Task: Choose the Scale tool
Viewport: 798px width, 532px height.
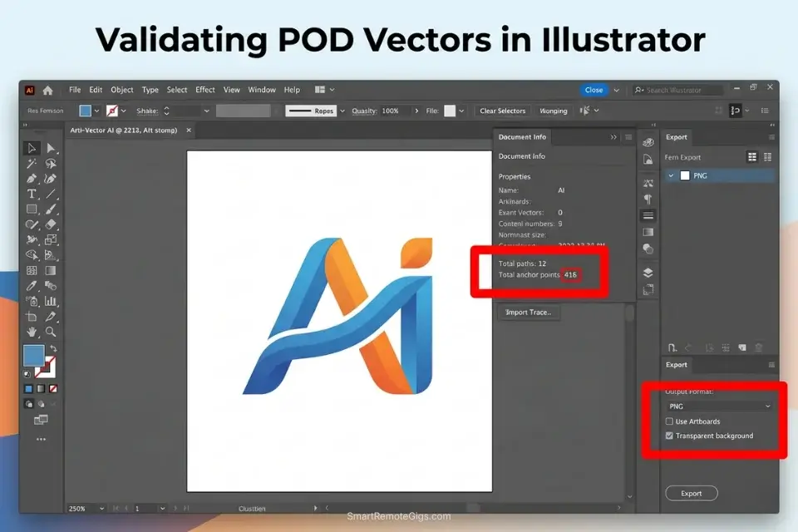Action: click(51, 239)
